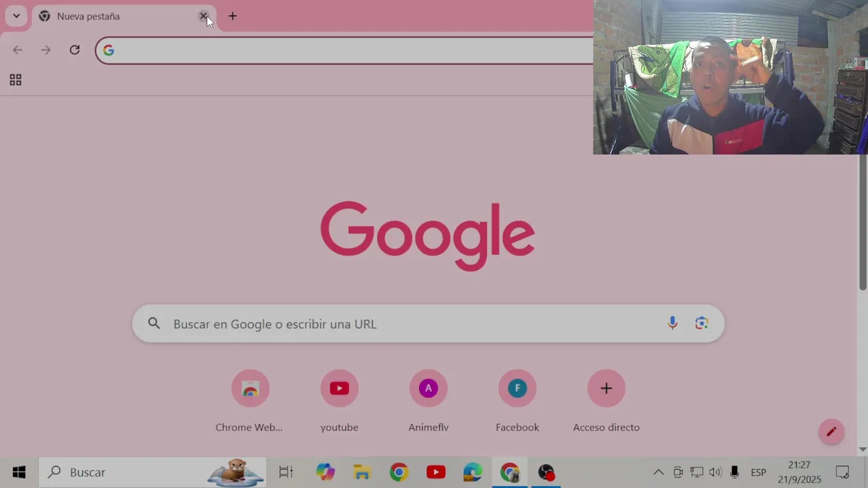
Task: Open the clock showing 21:27
Action: coord(800,472)
